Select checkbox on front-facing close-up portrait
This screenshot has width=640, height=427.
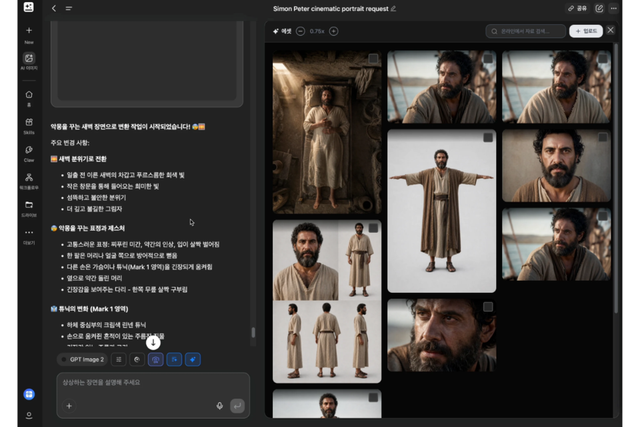coord(603,138)
